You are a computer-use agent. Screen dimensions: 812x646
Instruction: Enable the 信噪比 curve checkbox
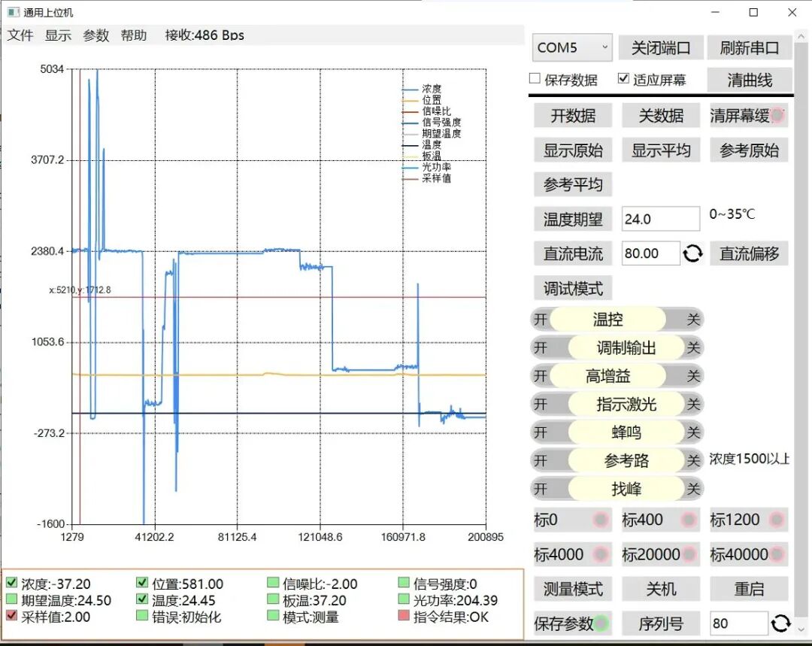click(x=273, y=584)
